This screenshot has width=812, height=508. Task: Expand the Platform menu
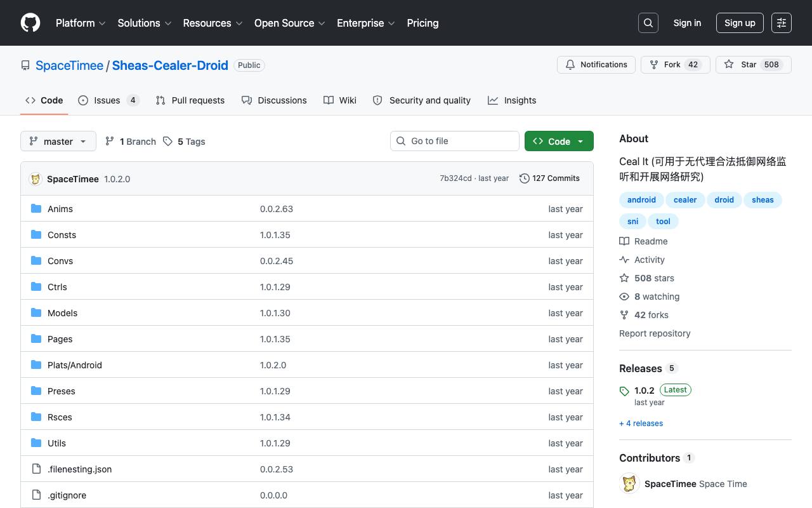pyautogui.click(x=81, y=23)
